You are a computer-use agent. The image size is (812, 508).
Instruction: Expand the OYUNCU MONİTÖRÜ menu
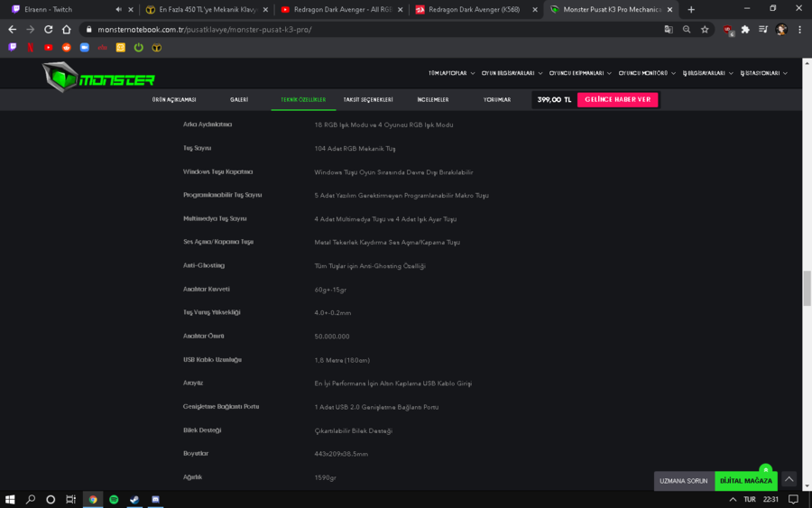tap(647, 73)
